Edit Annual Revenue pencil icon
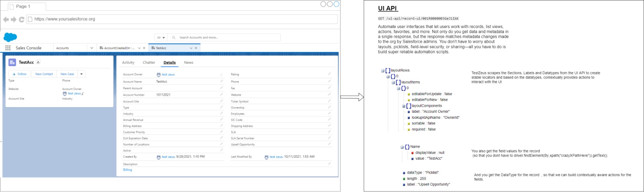The width and height of the screenshot is (644, 192). [221, 119]
